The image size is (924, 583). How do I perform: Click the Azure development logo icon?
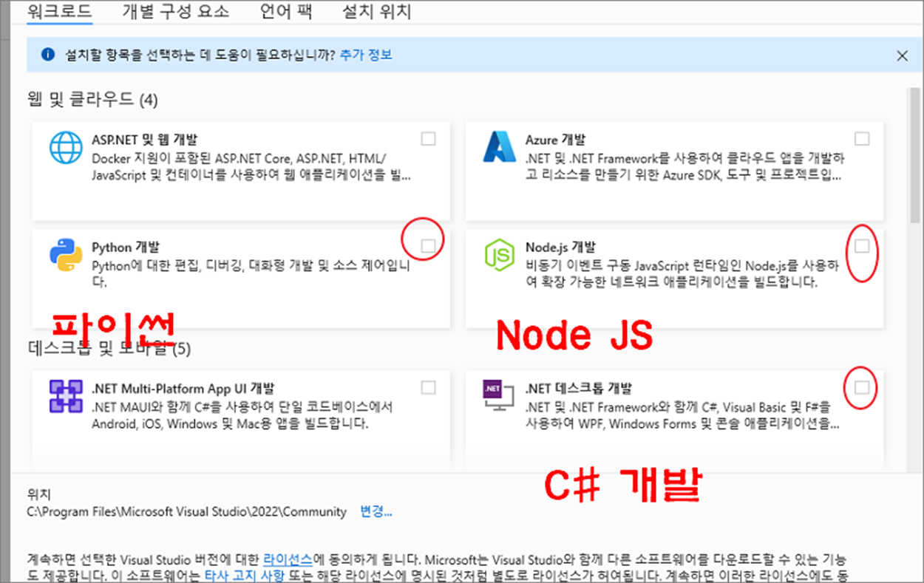point(500,147)
